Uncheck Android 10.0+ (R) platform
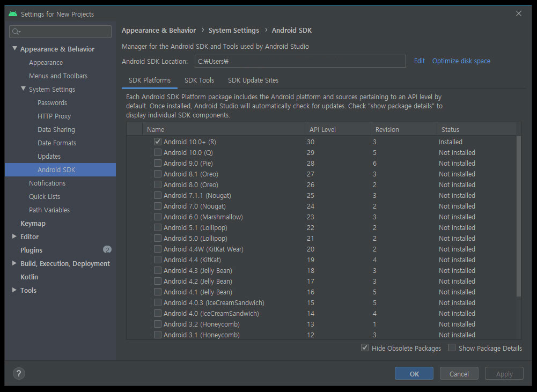The height and width of the screenshot is (392, 537). pyautogui.click(x=158, y=142)
